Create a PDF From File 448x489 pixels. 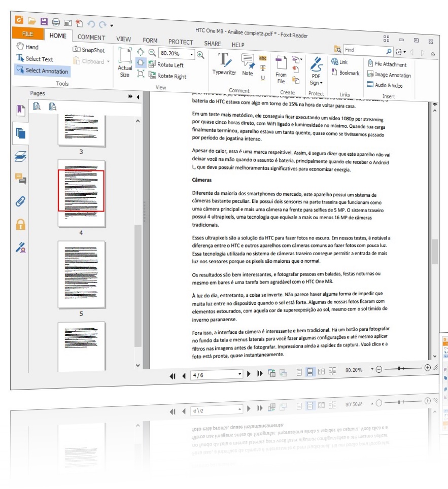click(x=281, y=70)
